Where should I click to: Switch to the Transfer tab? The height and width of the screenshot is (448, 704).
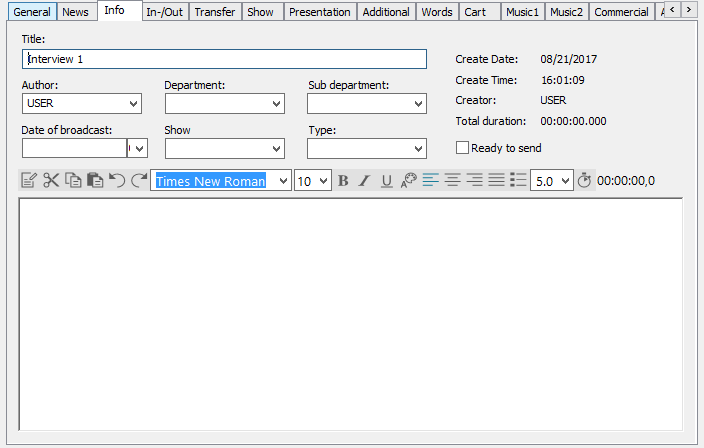tap(215, 12)
